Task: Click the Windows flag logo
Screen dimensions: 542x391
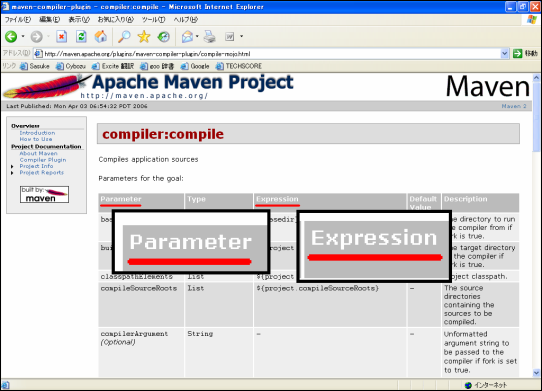Action: 532,19
